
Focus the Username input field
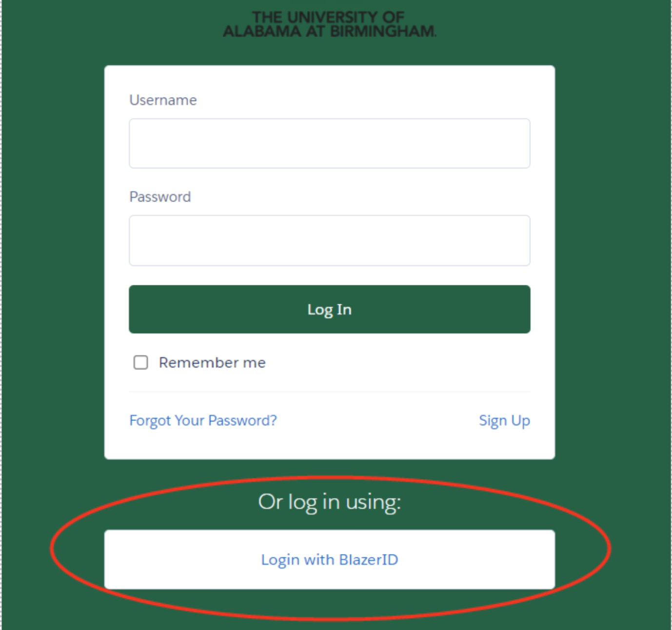click(330, 143)
